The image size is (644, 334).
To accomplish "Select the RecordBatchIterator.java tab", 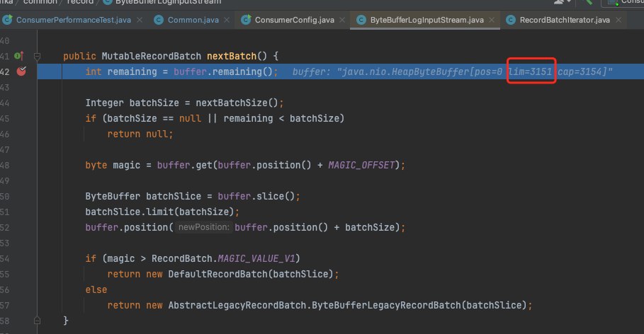I will [x=565, y=20].
